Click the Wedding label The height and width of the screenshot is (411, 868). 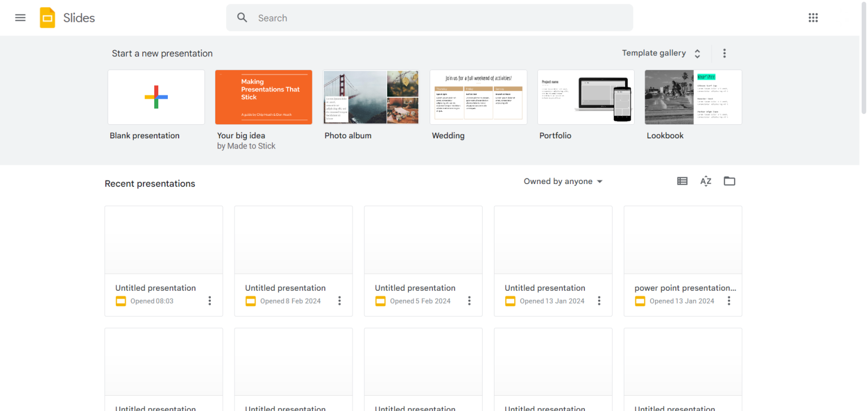(448, 135)
